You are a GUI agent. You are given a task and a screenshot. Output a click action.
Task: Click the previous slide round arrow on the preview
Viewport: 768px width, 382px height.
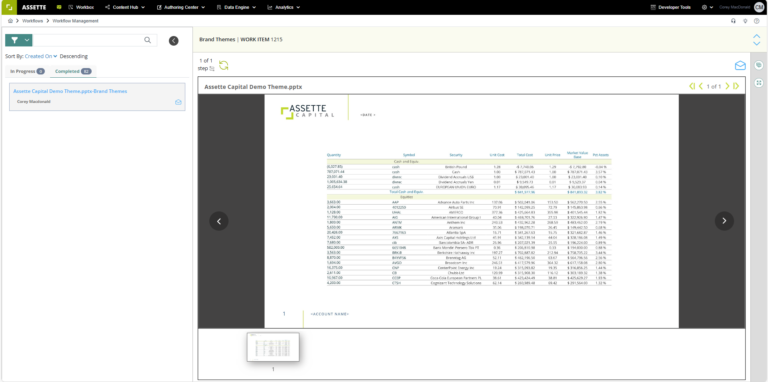(x=219, y=221)
